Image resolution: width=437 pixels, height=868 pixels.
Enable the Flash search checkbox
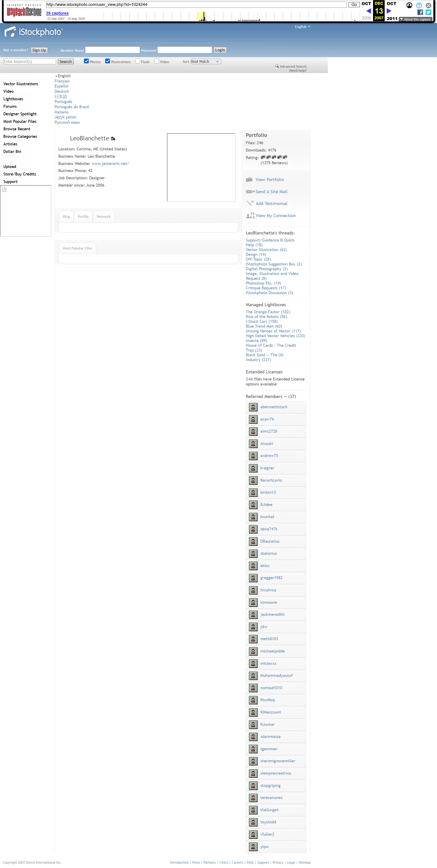coord(138,61)
